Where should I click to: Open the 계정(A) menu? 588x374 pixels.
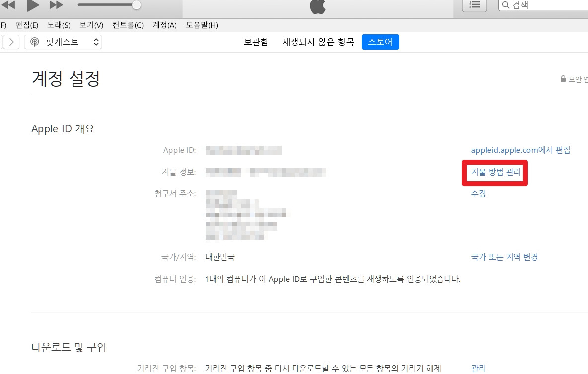[x=164, y=25]
